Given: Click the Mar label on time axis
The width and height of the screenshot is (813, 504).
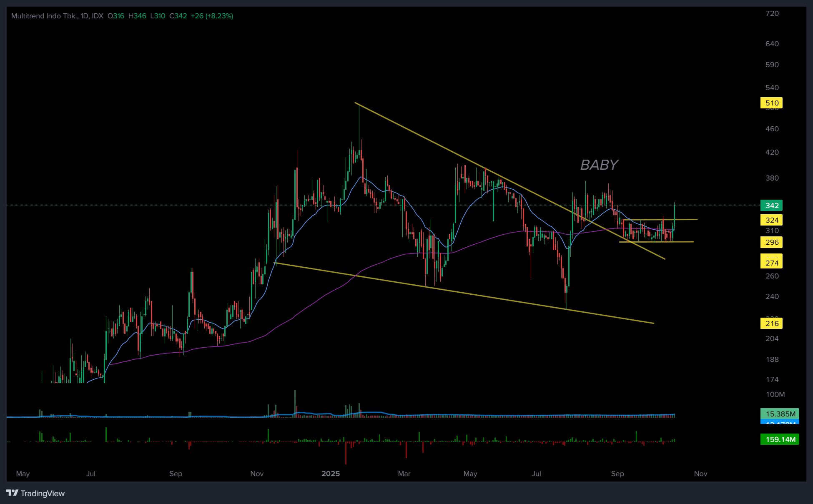Looking at the screenshot, I should coord(404,474).
